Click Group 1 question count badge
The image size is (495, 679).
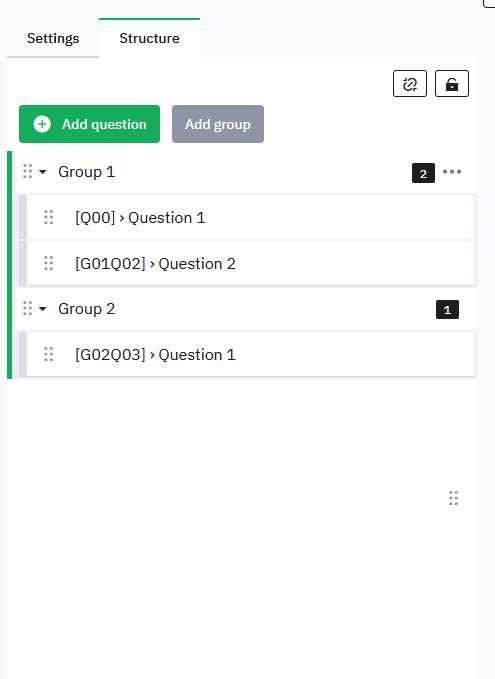click(423, 173)
